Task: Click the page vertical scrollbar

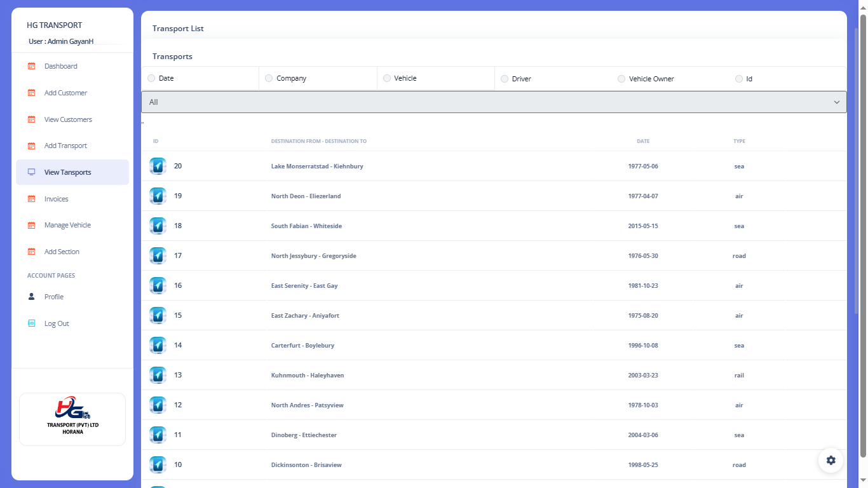Action: tap(863, 235)
